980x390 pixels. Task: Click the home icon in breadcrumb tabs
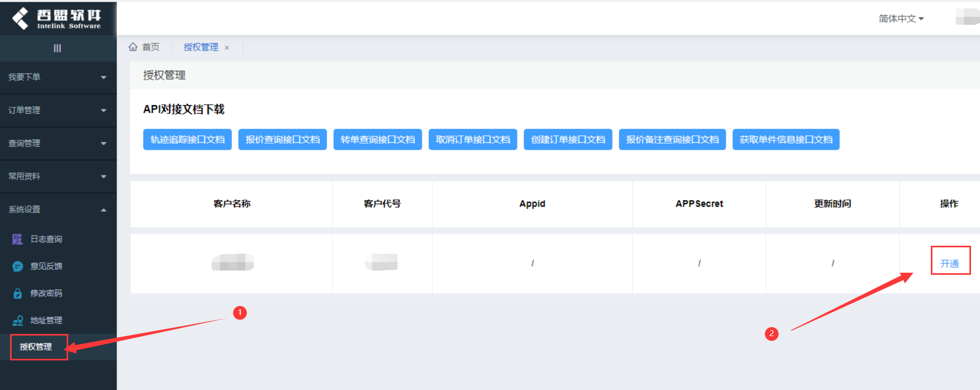(133, 47)
